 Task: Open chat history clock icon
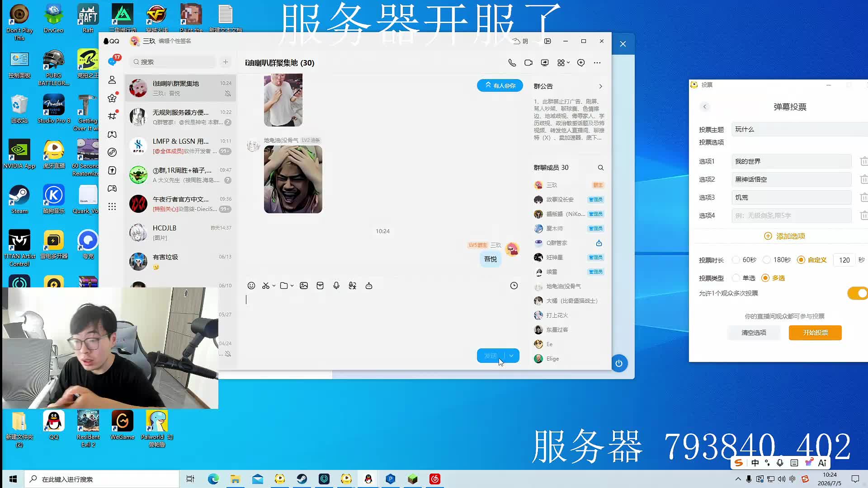point(514,286)
